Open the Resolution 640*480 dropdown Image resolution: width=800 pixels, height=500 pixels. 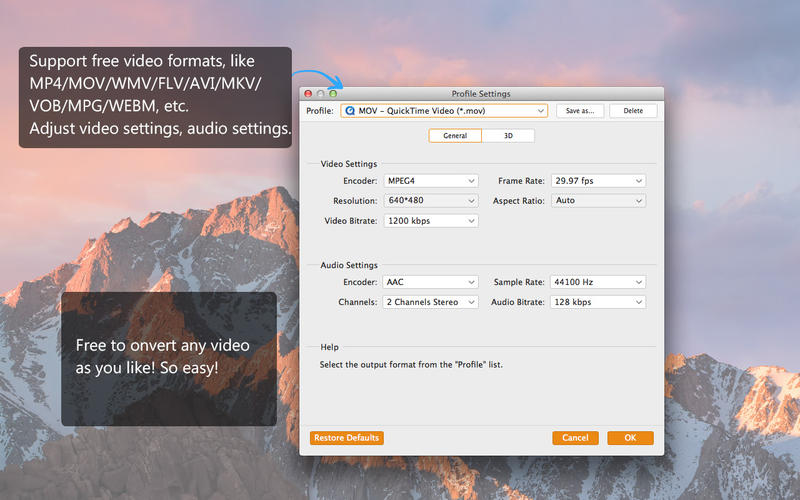point(431,201)
